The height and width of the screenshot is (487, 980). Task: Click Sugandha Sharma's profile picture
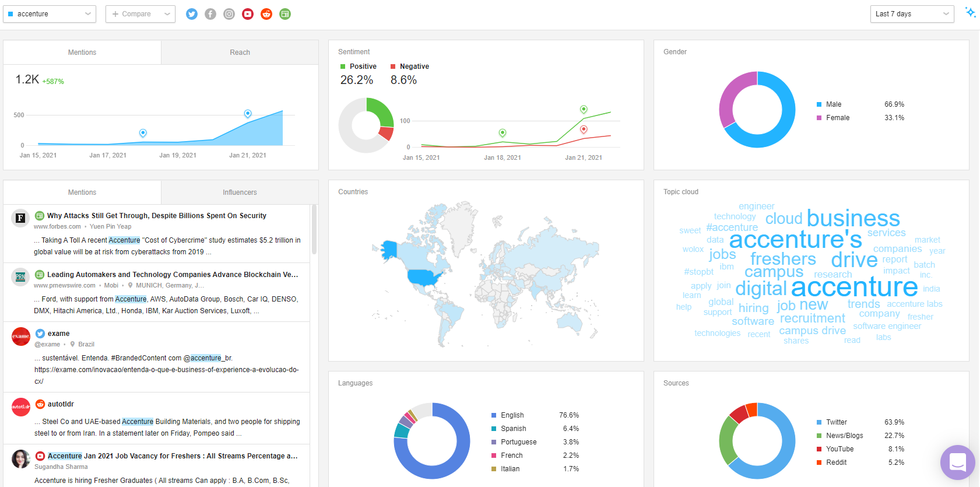click(x=21, y=459)
